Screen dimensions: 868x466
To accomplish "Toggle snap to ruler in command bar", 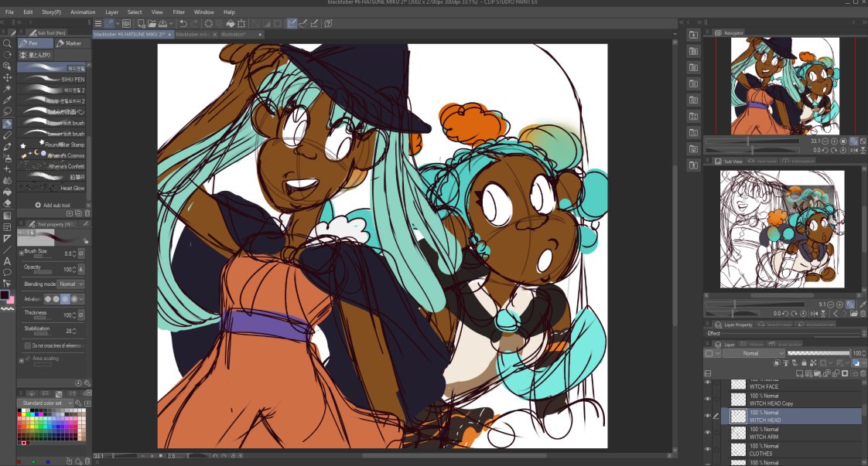I will coord(291,24).
